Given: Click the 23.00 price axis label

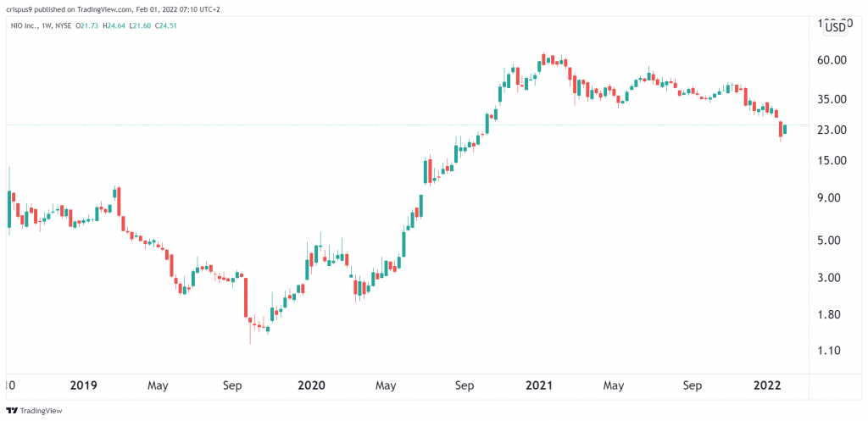Looking at the screenshot, I should [x=836, y=130].
